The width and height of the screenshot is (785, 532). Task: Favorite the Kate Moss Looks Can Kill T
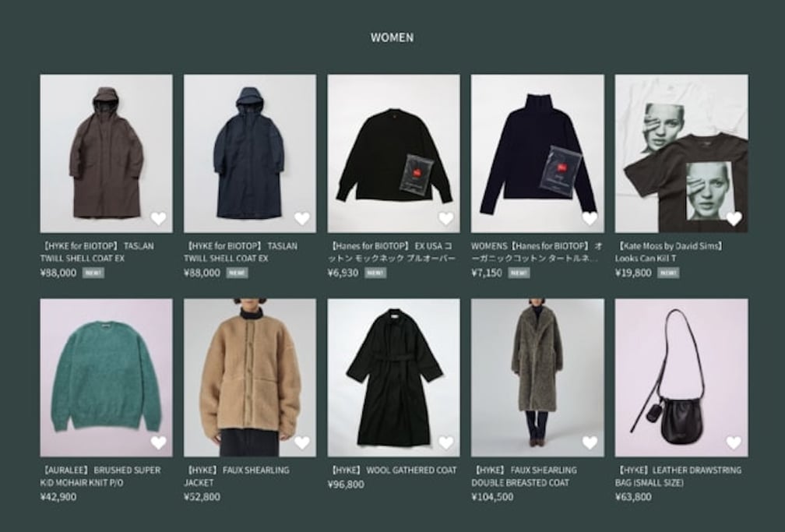coord(734,218)
